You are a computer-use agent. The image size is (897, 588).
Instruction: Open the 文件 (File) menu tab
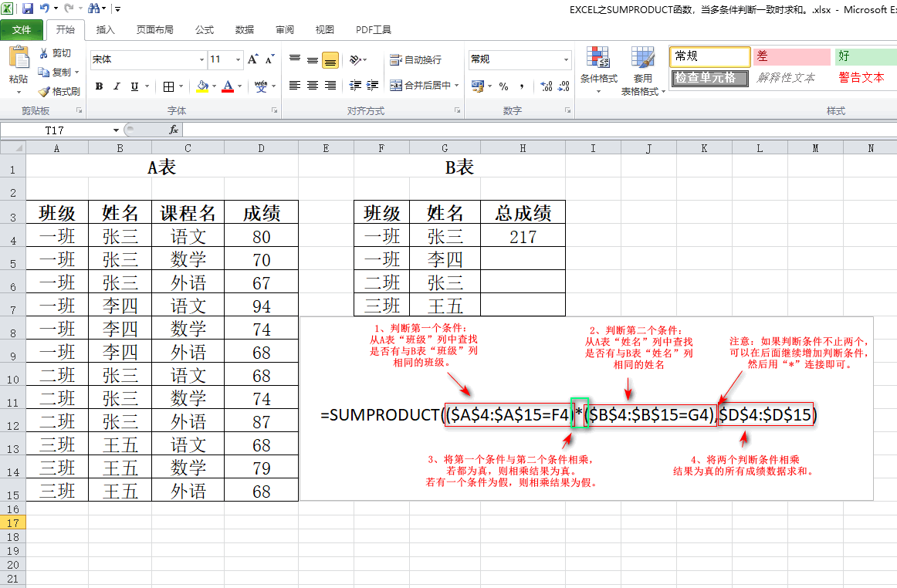(22, 30)
